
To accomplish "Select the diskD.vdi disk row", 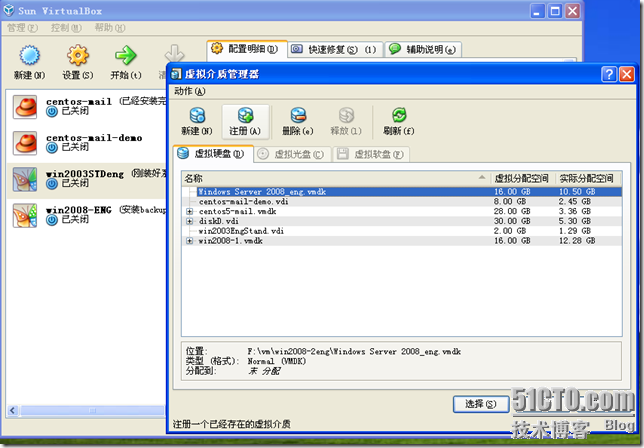I will [402, 221].
